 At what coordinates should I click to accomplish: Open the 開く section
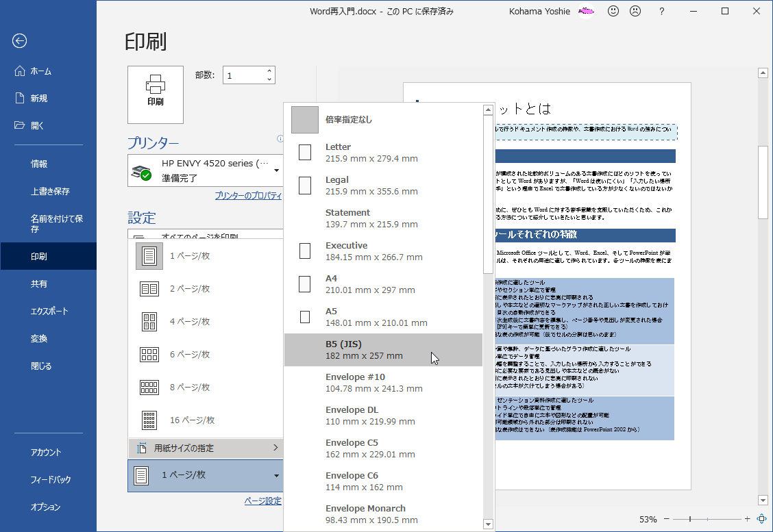pos(48,125)
